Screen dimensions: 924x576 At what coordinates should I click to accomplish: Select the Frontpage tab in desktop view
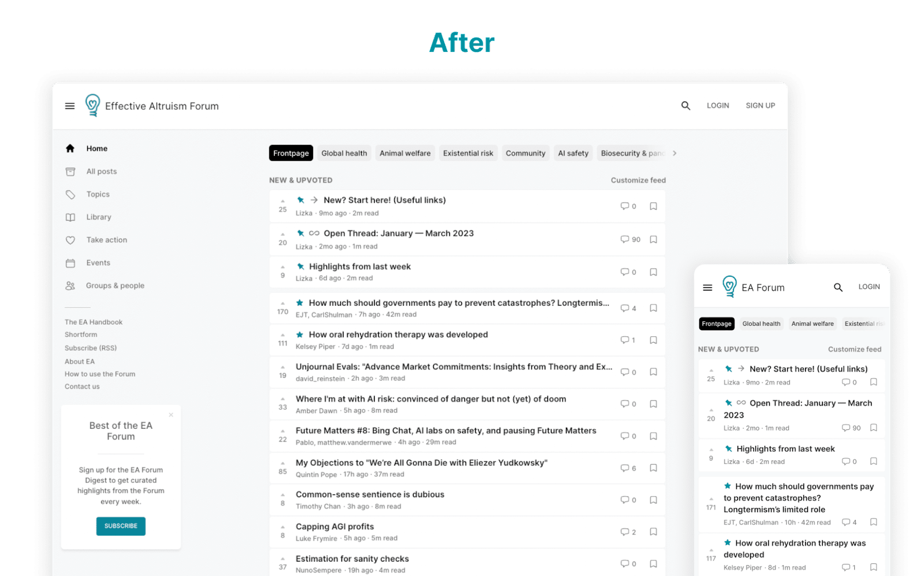(x=291, y=153)
